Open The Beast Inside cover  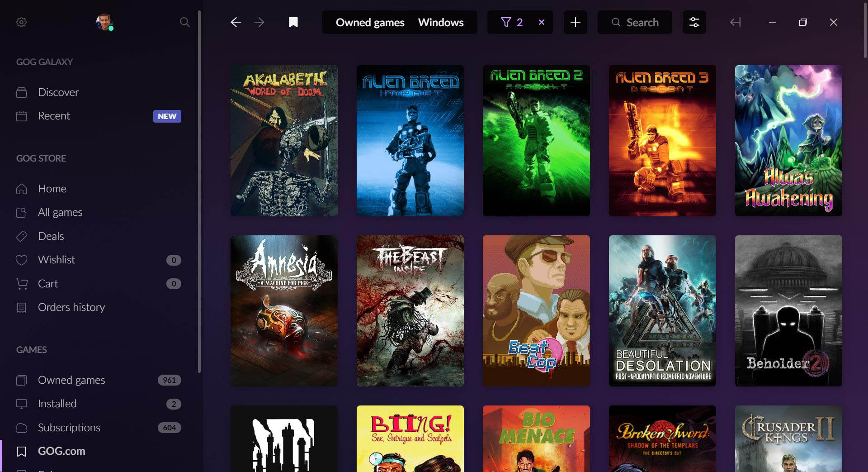coord(410,311)
